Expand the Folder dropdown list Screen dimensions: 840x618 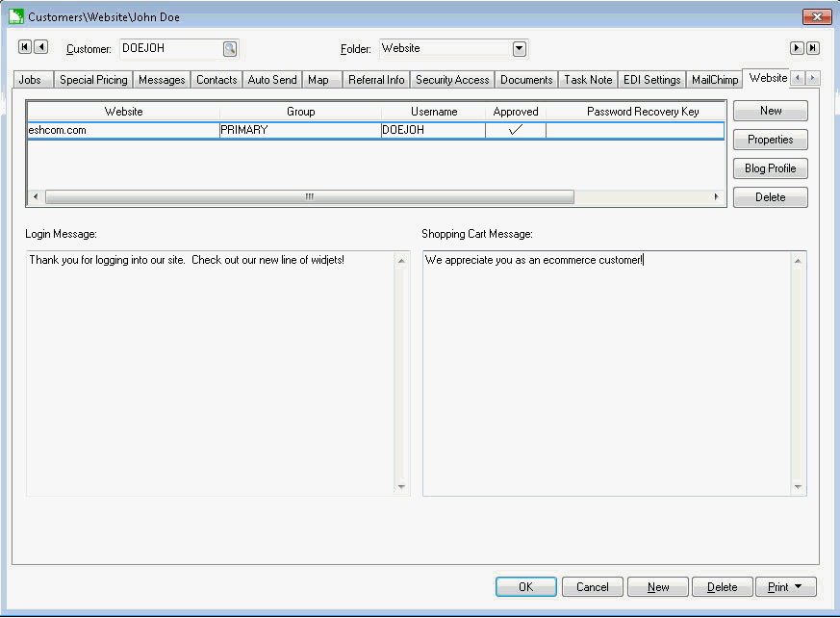pyautogui.click(x=520, y=48)
